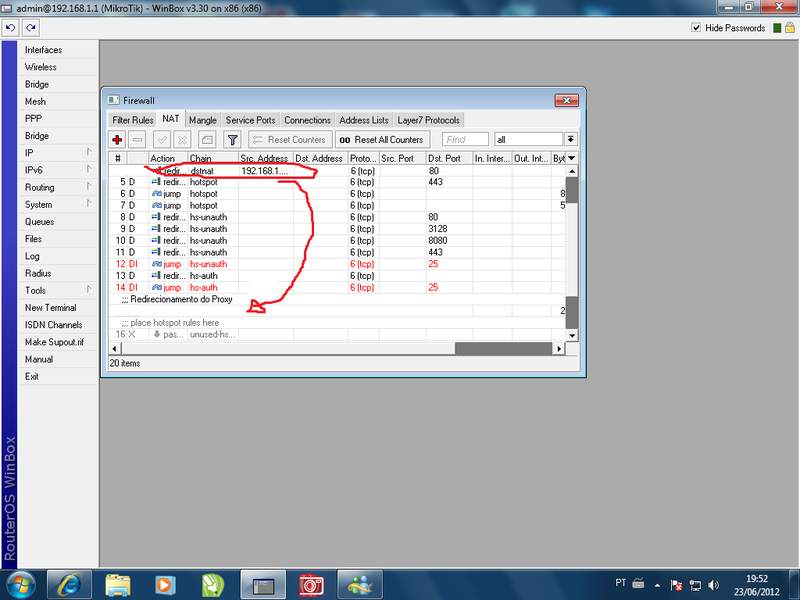This screenshot has width=800, height=600.
Task: Sort by Dst. Port column header
Action: (x=449, y=158)
